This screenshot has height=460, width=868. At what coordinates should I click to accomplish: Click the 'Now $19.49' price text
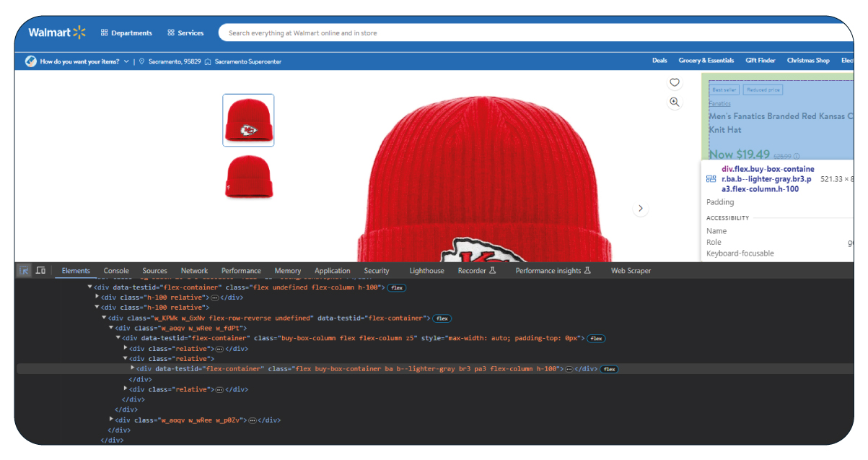[x=740, y=155]
